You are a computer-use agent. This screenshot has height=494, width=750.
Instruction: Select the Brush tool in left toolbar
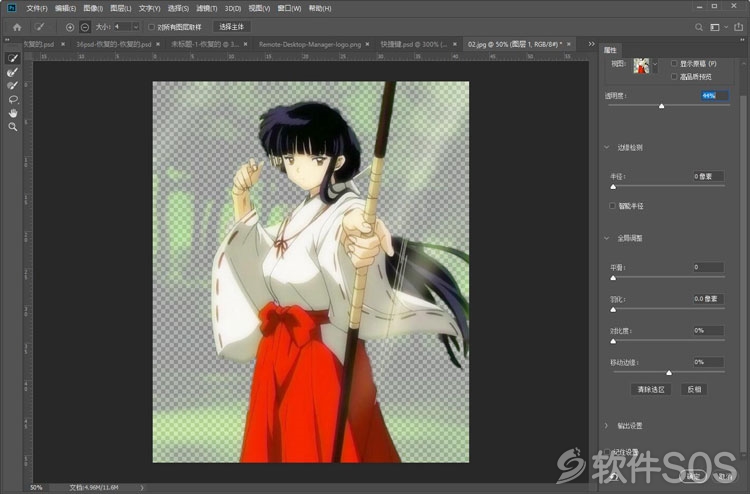tap(13, 86)
